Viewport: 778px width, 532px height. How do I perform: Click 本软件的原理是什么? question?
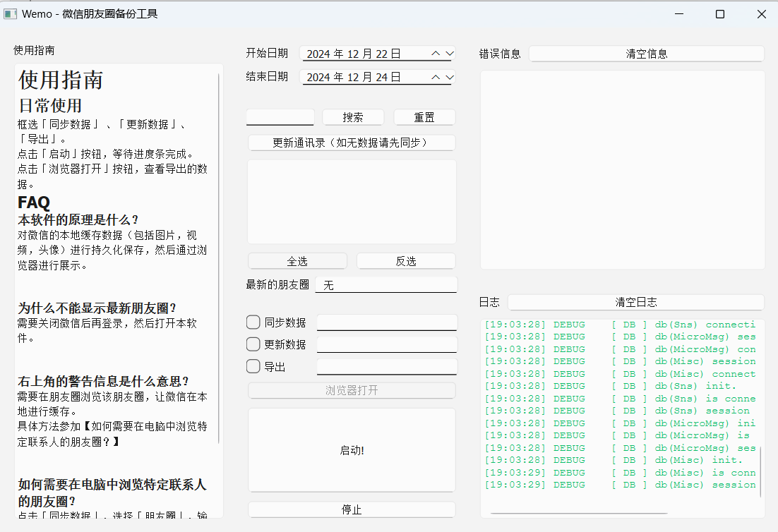pos(78,219)
